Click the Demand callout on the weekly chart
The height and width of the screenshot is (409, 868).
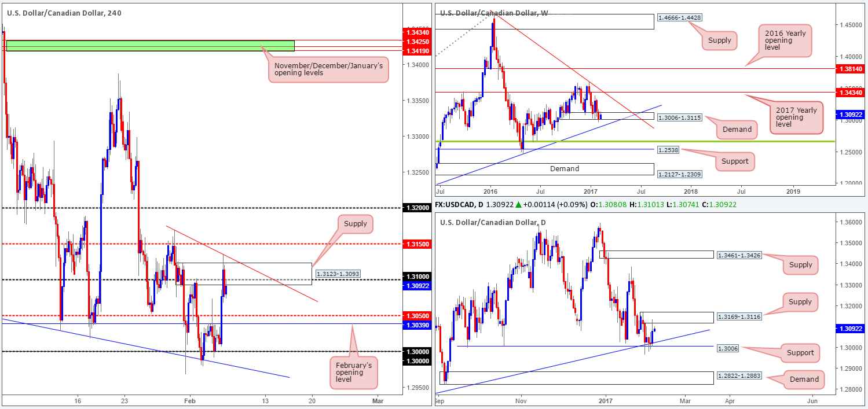[736, 130]
